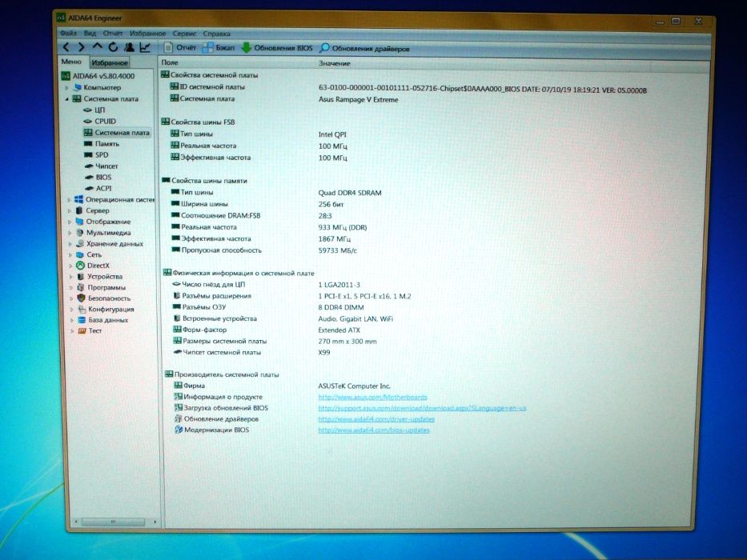The image size is (747, 560).
Task: Click the Бэкап toolbar button
Action: pos(219,48)
